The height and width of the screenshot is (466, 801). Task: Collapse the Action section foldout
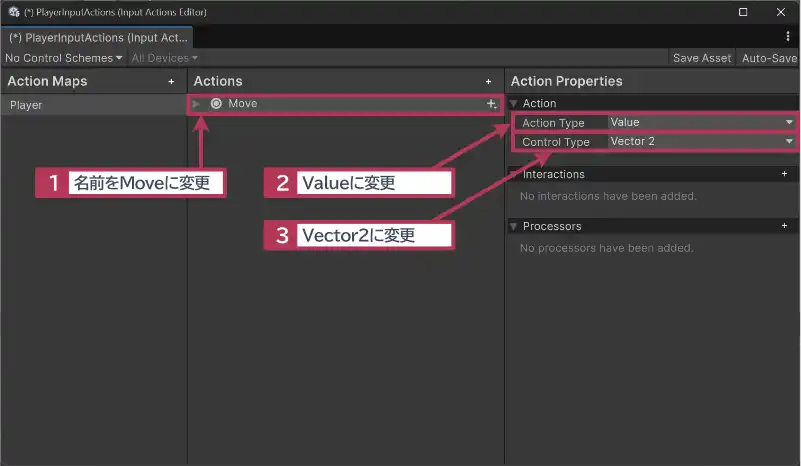[514, 103]
